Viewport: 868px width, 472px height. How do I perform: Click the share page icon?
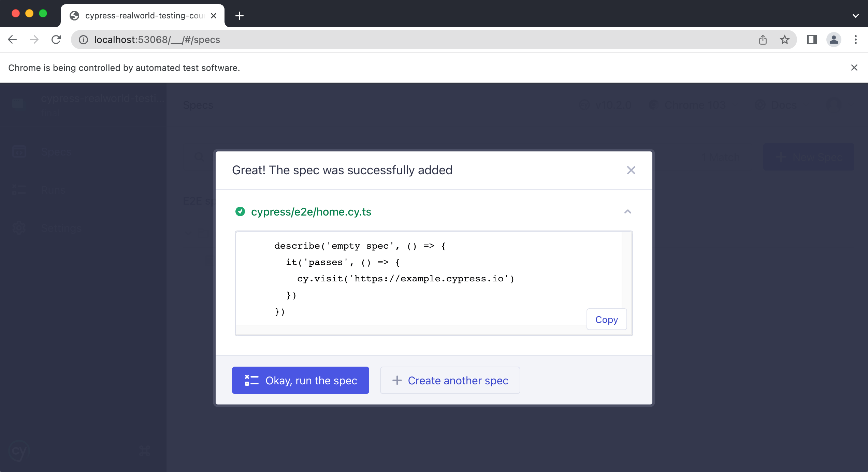coord(763,40)
